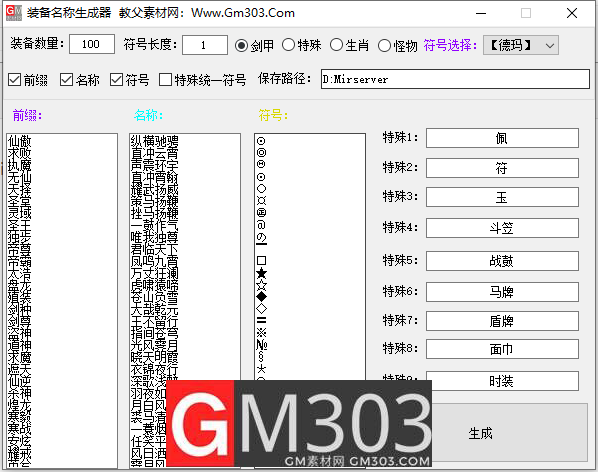This screenshot has height=472, width=598.
Task: Click the GM app icon in title bar
Action: click(x=14, y=13)
